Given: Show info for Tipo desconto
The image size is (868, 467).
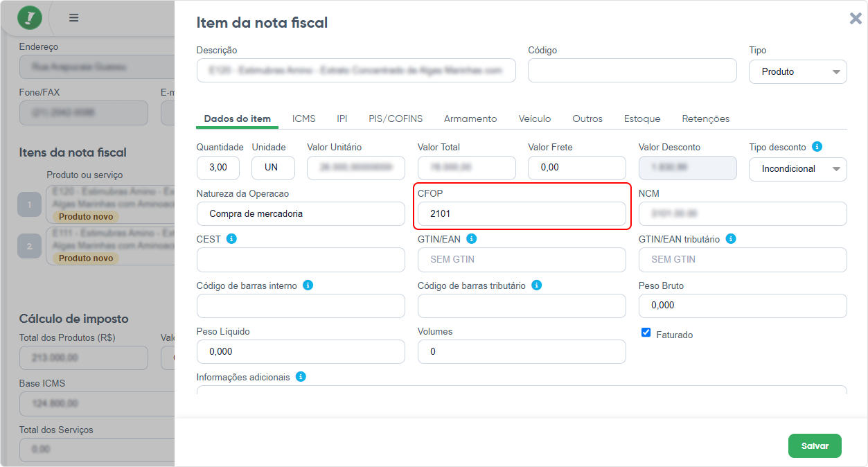Looking at the screenshot, I should pyautogui.click(x=817, y=147).
